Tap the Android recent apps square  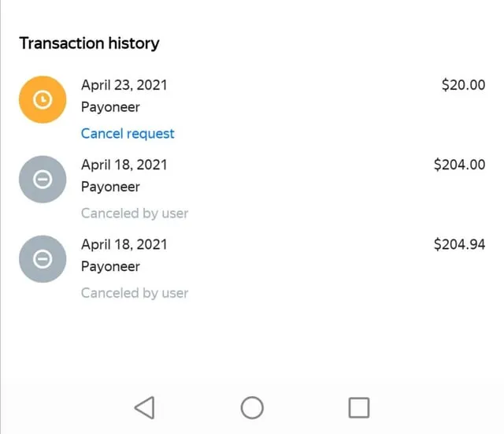click(359, 408)
